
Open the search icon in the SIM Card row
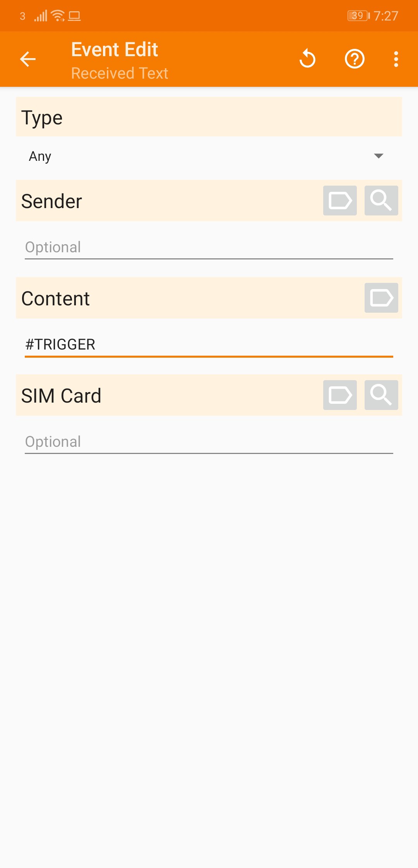[x=381, y=395]
